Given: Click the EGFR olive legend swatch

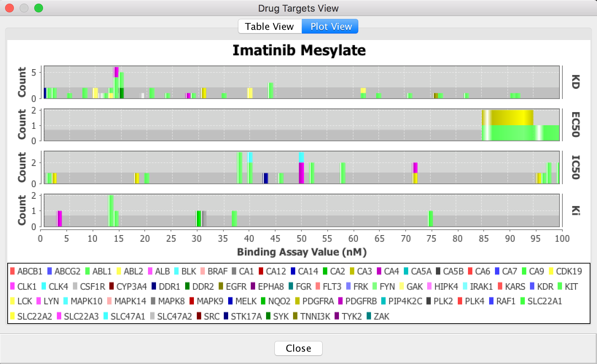Looking at the screenshot, I should [221, 286].
